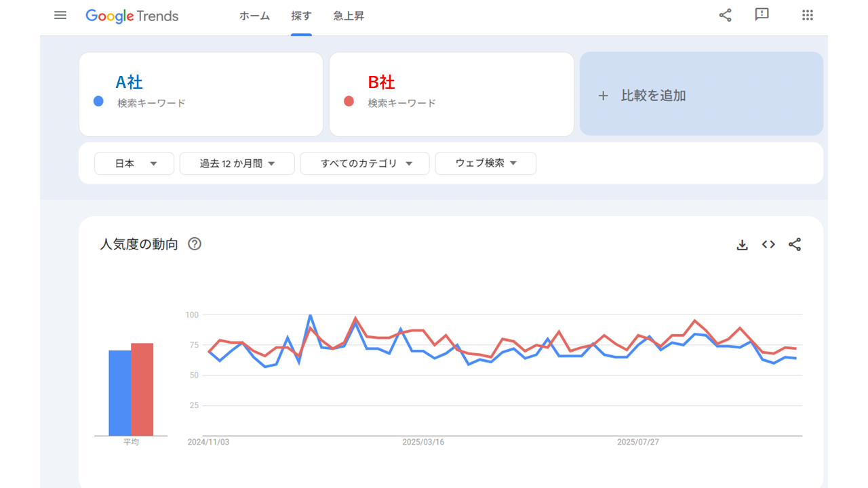Share the 人気度の動向 chart
Image resolution: width=868 pixels, height=488 pixels.
pos(795,245)
